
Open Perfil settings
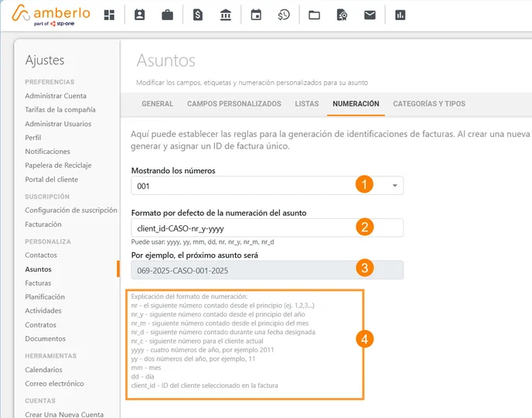pos(33,138)
